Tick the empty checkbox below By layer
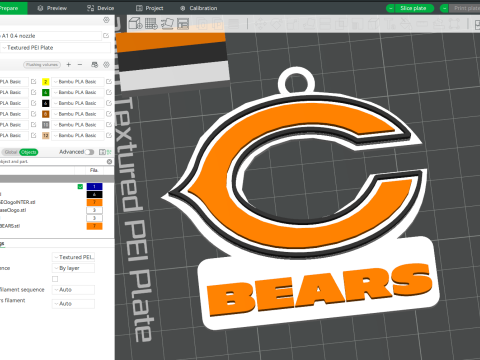Screen dimensions: 480x360 (55, 279)
